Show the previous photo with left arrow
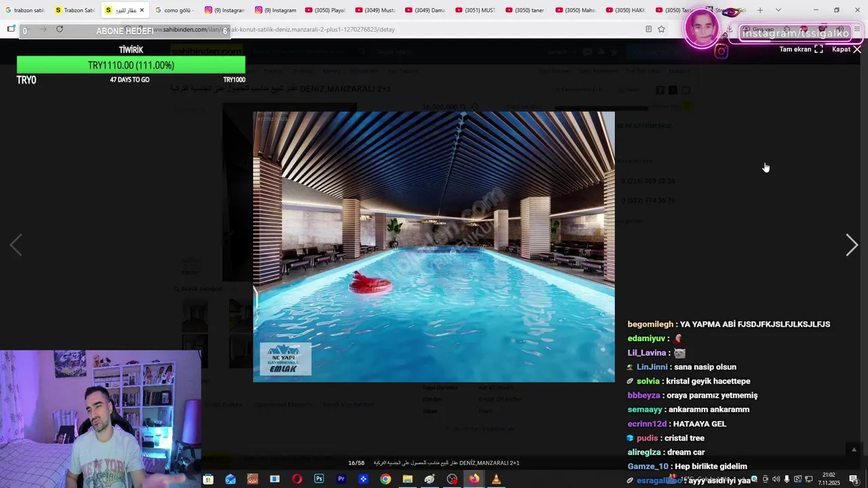Viewport: 868px width, 488px height. 16,245
